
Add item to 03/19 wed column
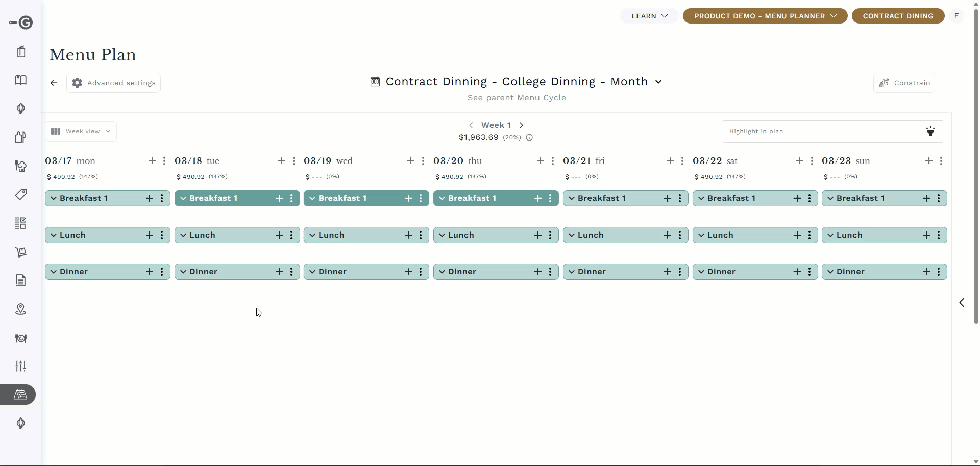click(411, 161)
